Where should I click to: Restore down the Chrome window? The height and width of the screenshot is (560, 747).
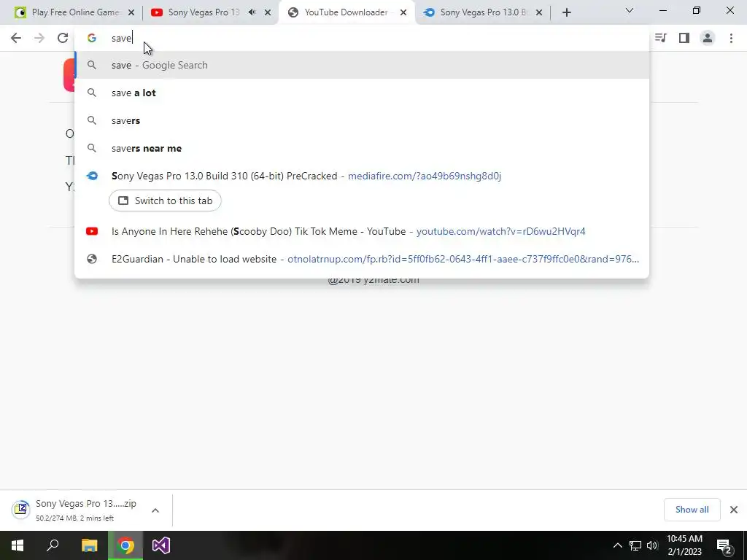click(x=697, y=10)
